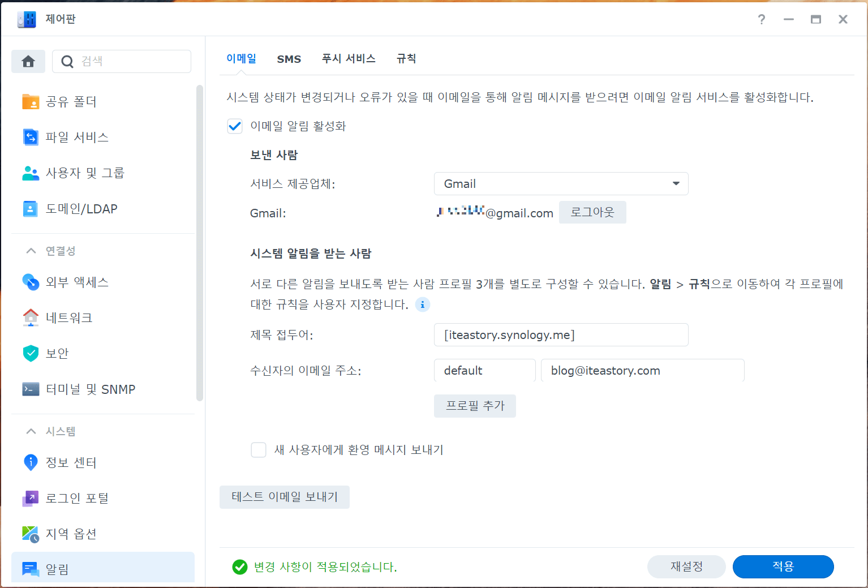This screenshot has height=588, width=868.
Task: Click the 변경 사항이 적용되었습니다 status message
Action: click(x=325, y=567)
